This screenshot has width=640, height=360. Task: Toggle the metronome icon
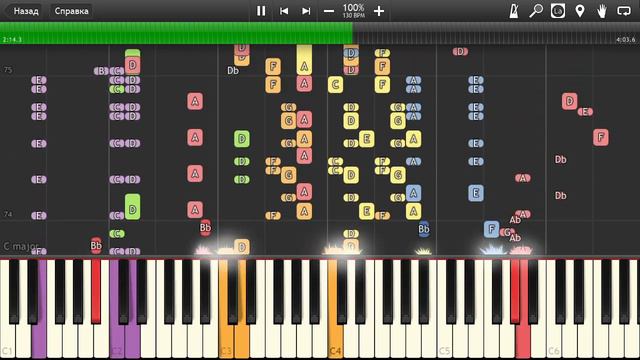click(x=514, y=11)
